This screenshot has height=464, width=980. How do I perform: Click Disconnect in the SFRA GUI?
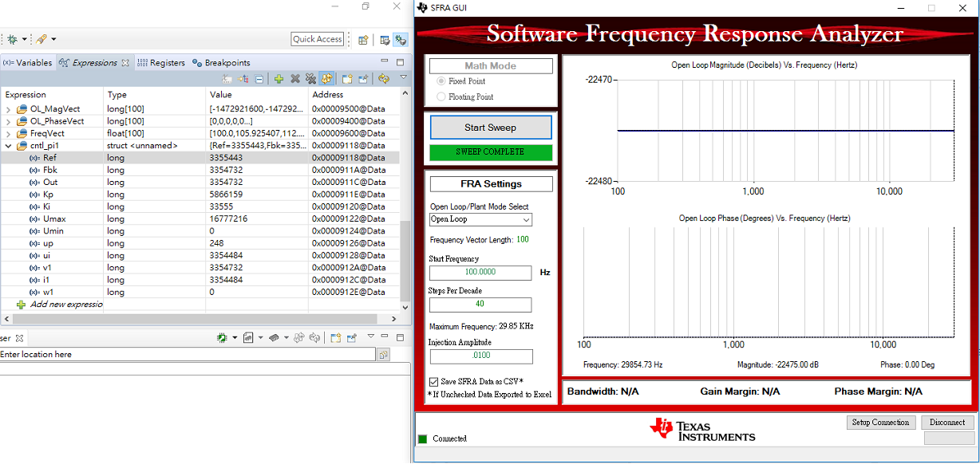click(x=946, y=423)
